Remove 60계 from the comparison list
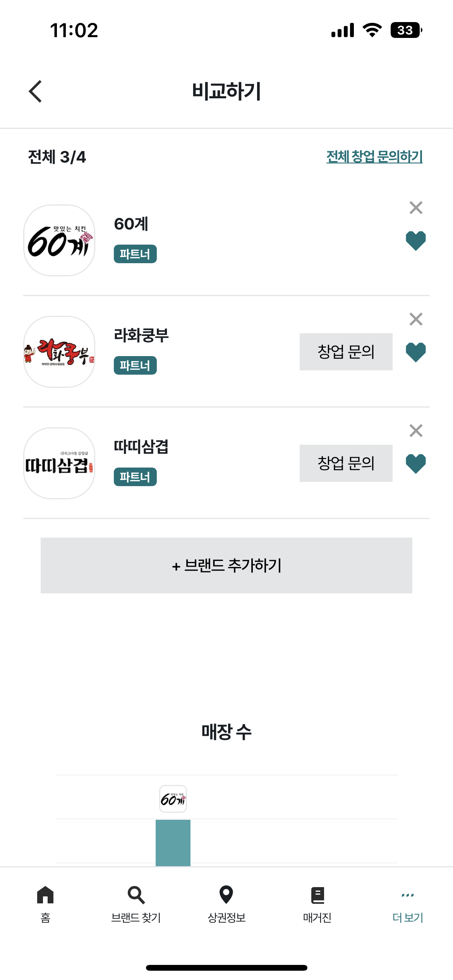Viewport: 453px width, 980px height. click(416, 208)
